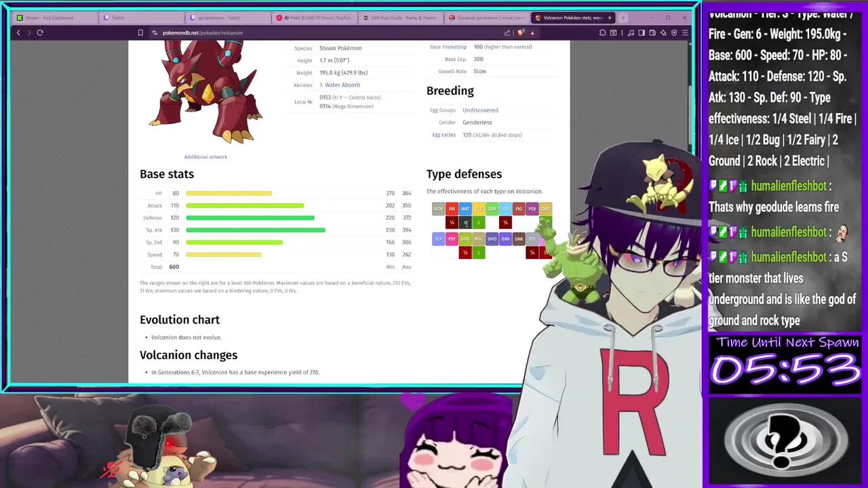
Task: Select the GHO type badge
Action: (492, 239)
